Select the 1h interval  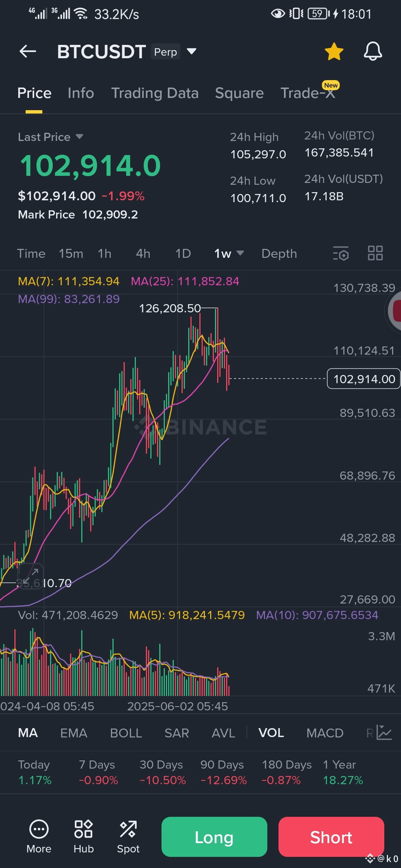point(104,254)
